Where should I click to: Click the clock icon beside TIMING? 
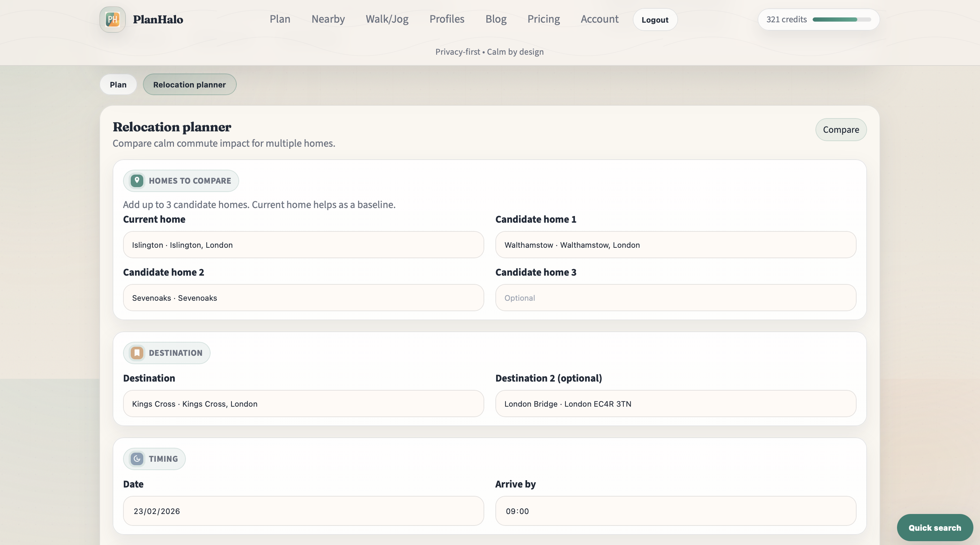point(137,459)
